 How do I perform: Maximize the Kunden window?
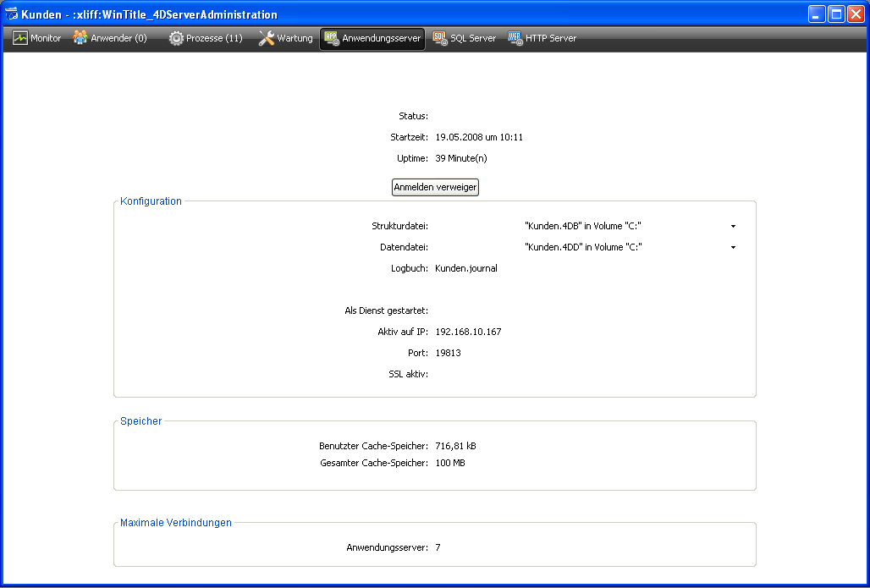pos(836,14)
